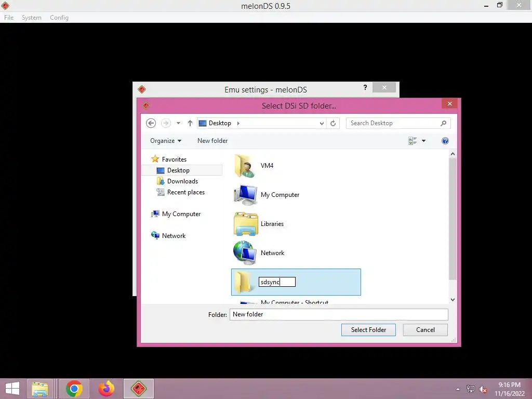Open the Organize dropdown menu

point(166,141)
